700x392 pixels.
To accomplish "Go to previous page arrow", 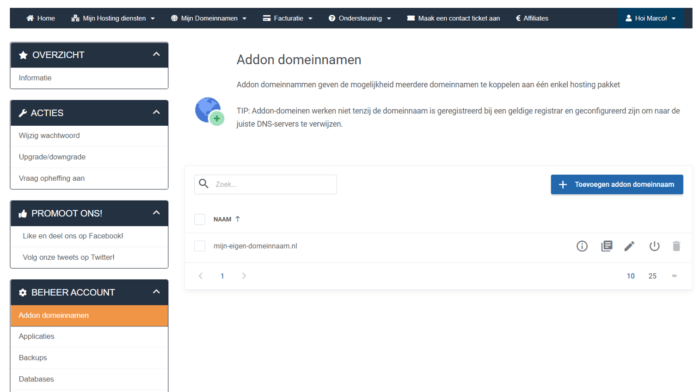I will (x=200, y=276).
